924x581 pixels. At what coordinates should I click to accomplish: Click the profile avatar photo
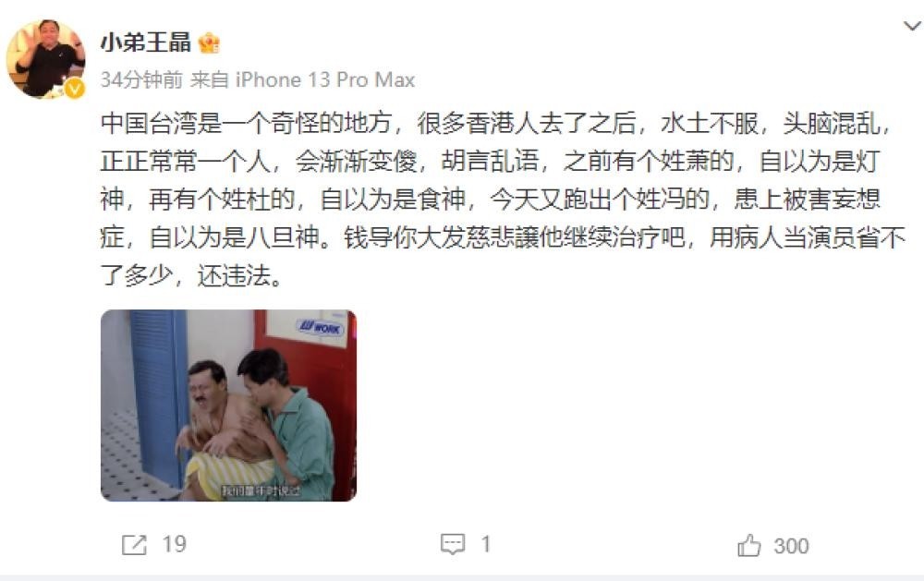(x=46, y=58)
